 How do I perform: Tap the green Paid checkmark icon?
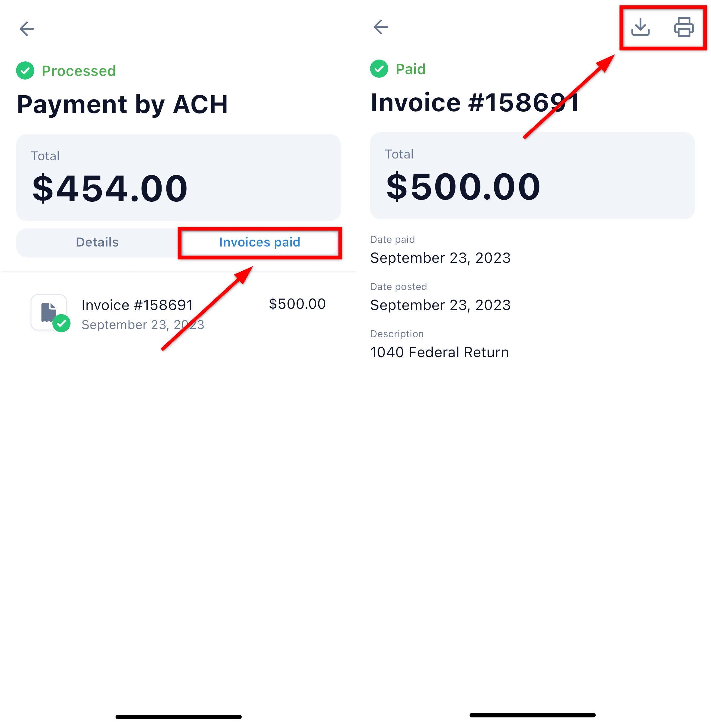click(379, 69)
